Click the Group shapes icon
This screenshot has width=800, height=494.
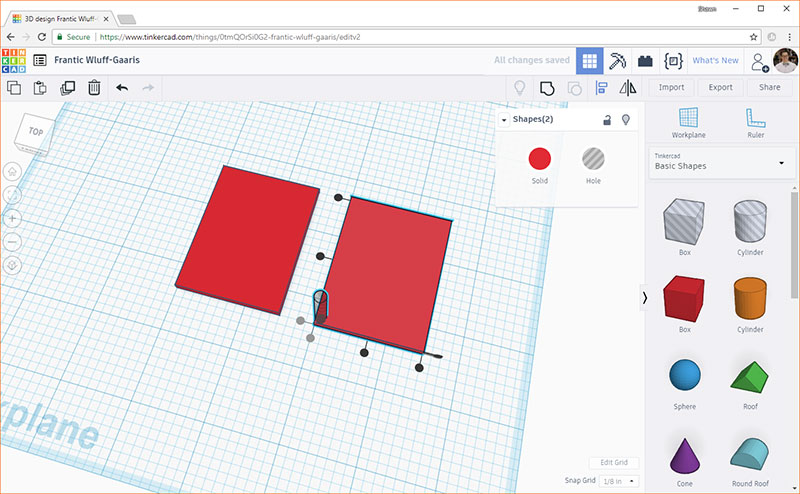click(547, 88)
